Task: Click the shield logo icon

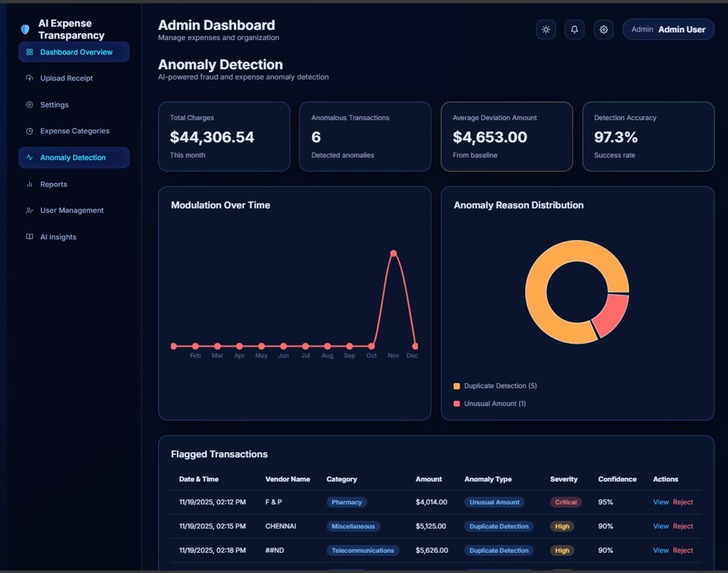Action: coord(25,30)
